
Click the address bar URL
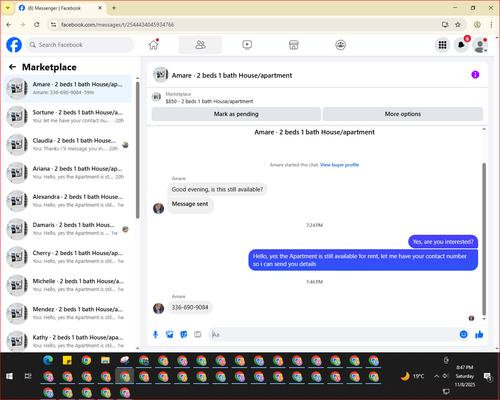tap(117, 25)
